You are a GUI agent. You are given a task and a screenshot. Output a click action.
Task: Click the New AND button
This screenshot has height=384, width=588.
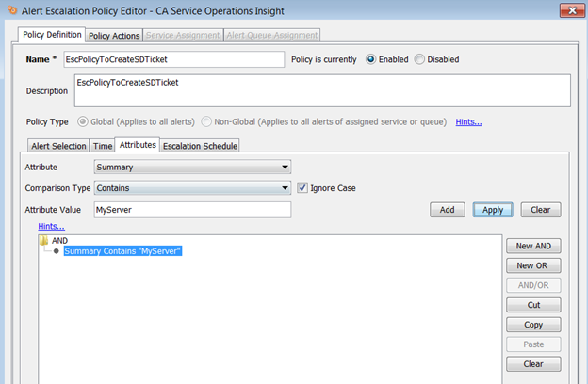coord(533,246)
